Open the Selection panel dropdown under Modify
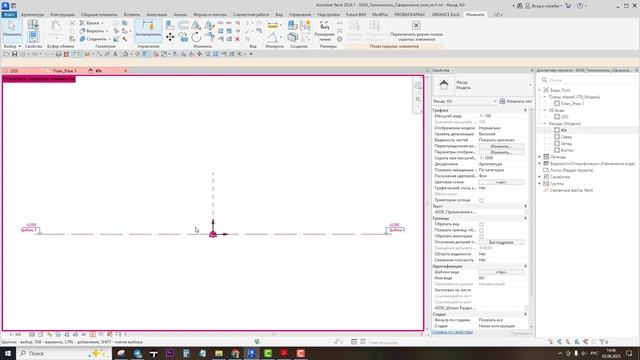Screen dimensions: 640x360 tap(12, 47)
